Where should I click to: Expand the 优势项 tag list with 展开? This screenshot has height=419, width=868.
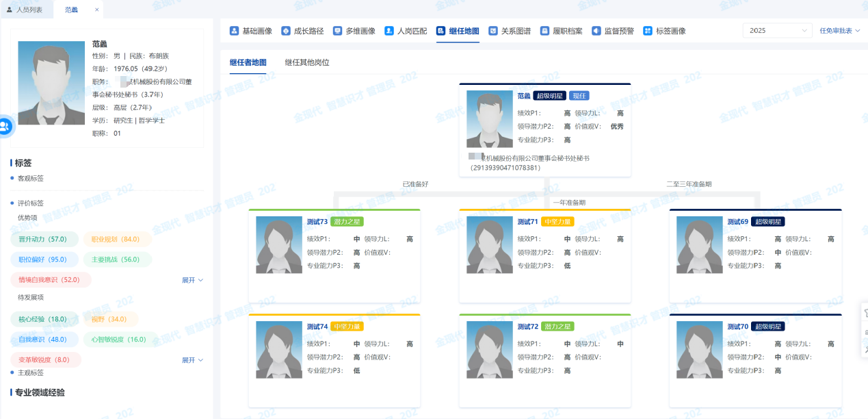click(192, 280)
